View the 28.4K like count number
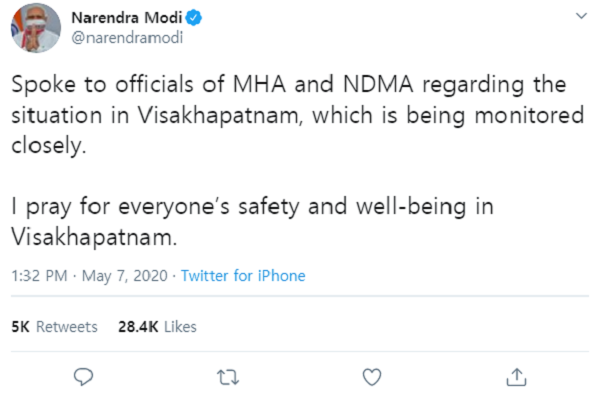 [x=138, y=327]
